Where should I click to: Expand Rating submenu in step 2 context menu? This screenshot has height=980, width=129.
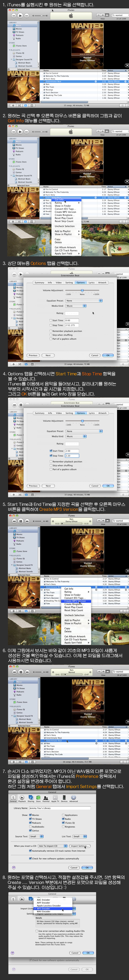pos(67,203)
